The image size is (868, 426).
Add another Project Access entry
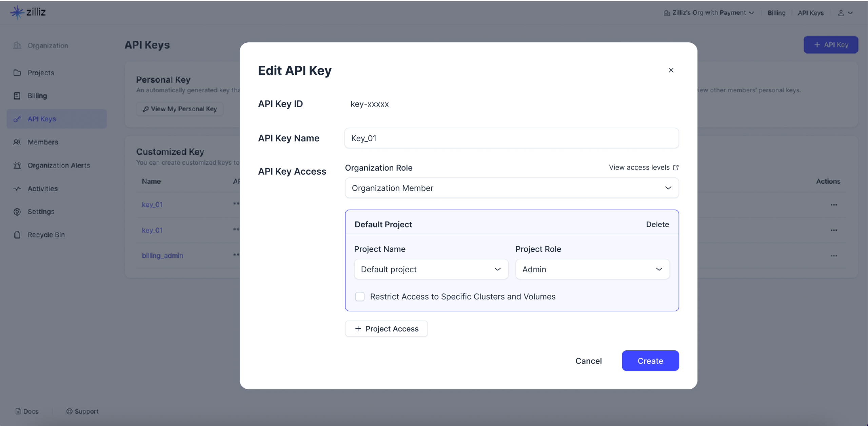(386, 329)
